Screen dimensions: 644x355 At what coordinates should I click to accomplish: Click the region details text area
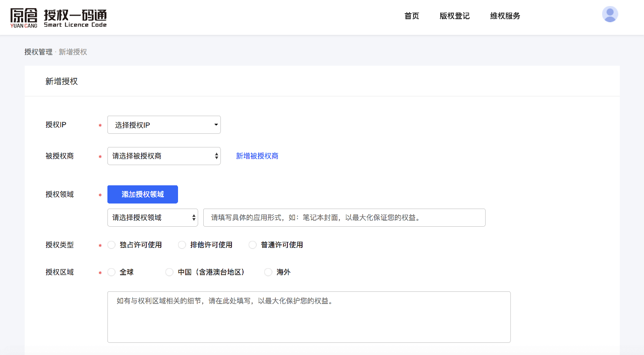click(309, 317)
